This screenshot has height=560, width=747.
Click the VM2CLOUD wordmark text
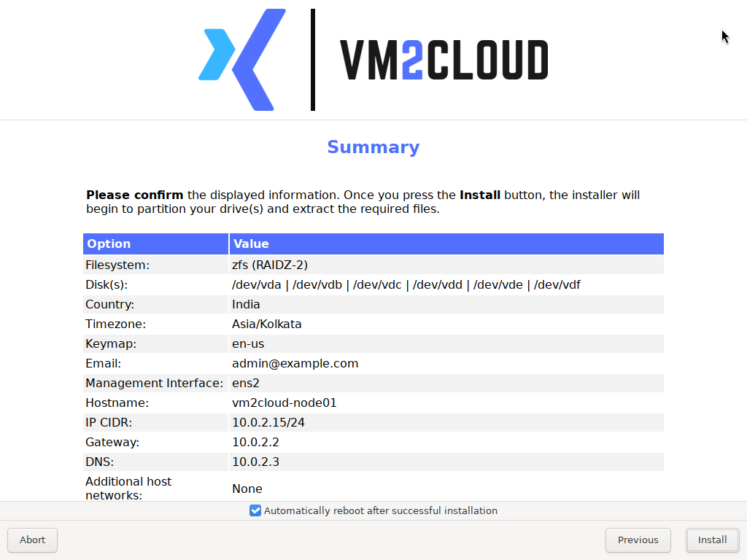click(444, 60)
